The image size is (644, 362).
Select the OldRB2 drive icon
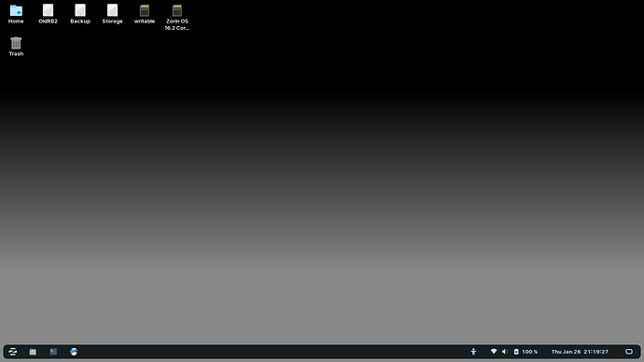tap(48, 14)
